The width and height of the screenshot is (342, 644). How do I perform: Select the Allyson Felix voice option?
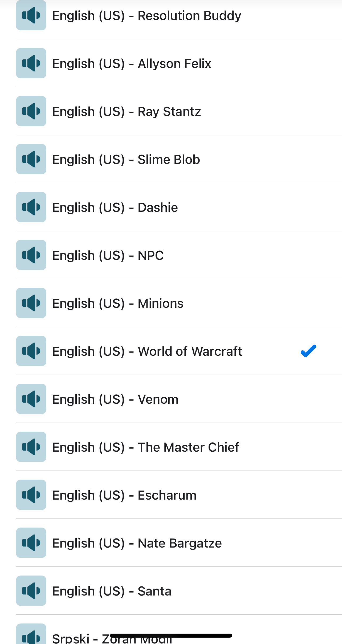point(132,63)
